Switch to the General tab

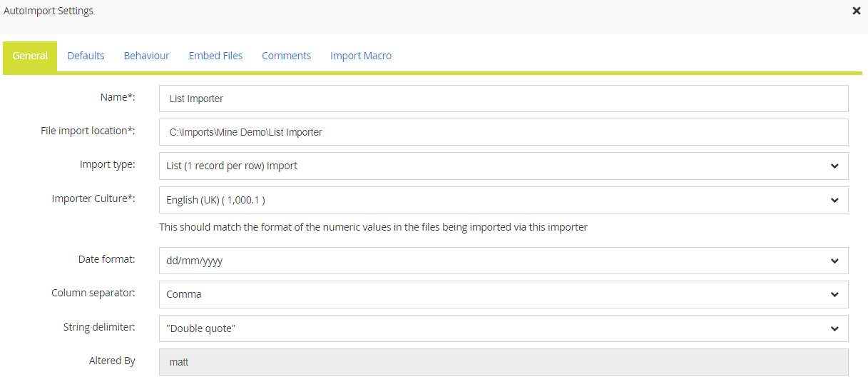(30, 56)
